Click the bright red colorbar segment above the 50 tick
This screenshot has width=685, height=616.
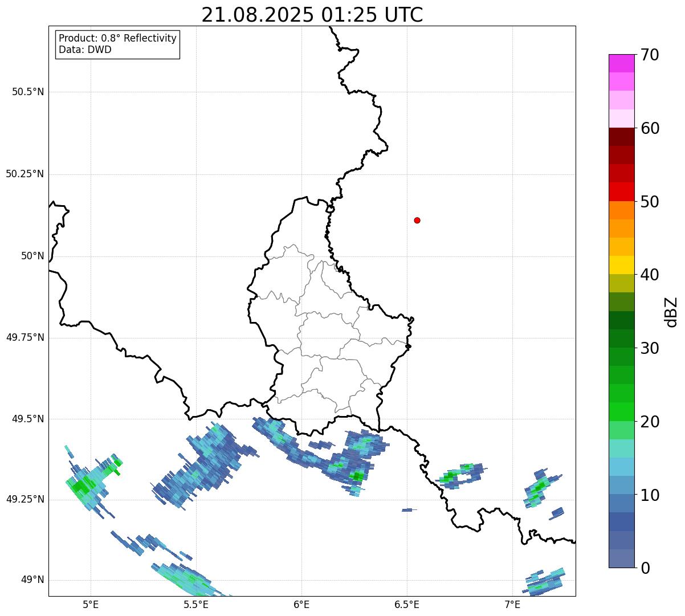[621, 191]
